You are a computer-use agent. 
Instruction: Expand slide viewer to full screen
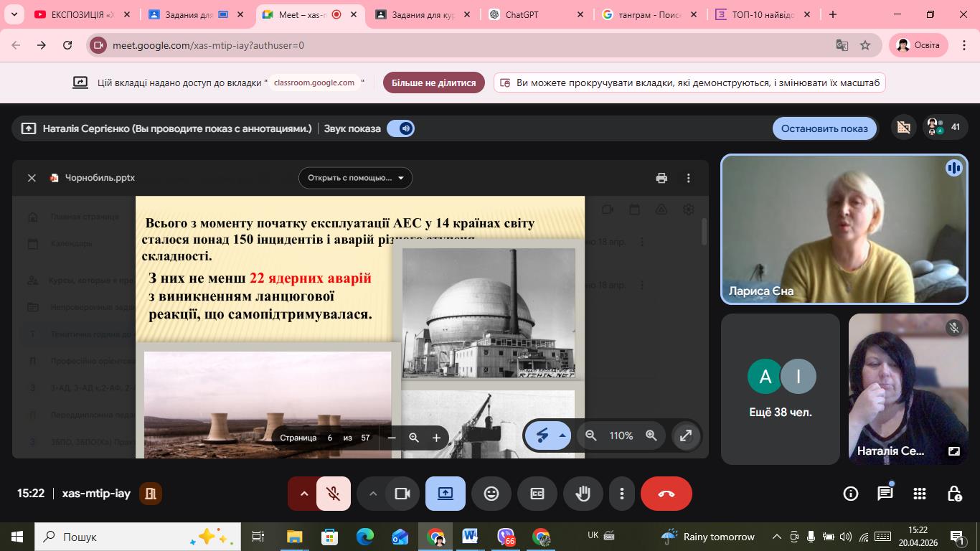click(686, 435)
